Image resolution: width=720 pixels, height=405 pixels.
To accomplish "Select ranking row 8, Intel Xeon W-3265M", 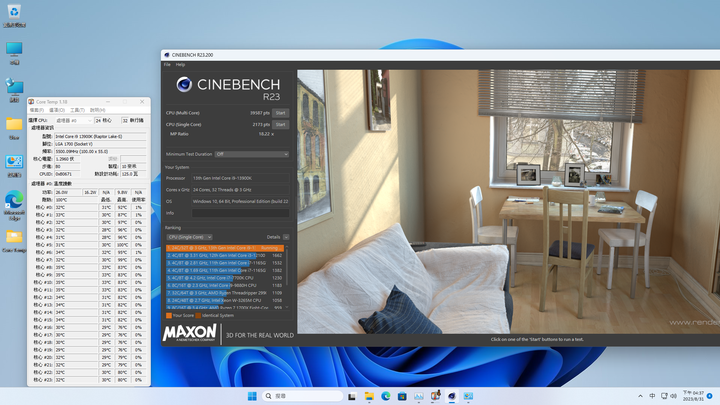I will pos(225,300).
